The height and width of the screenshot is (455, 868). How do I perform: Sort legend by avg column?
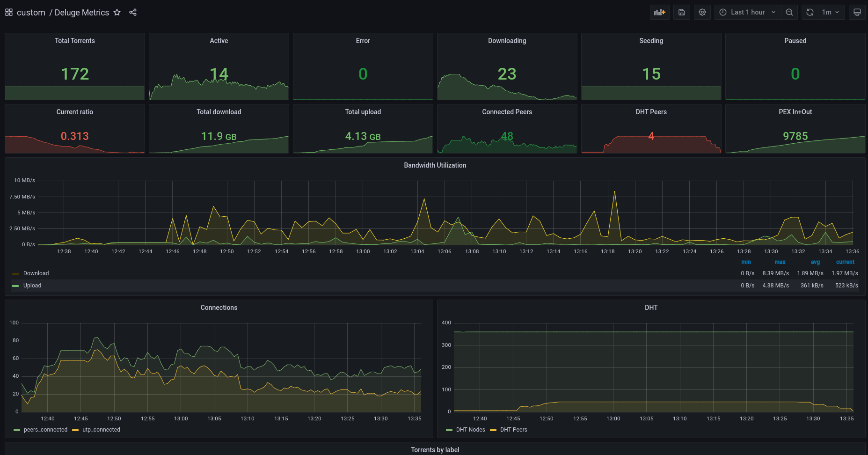click(x=816, y=262)
